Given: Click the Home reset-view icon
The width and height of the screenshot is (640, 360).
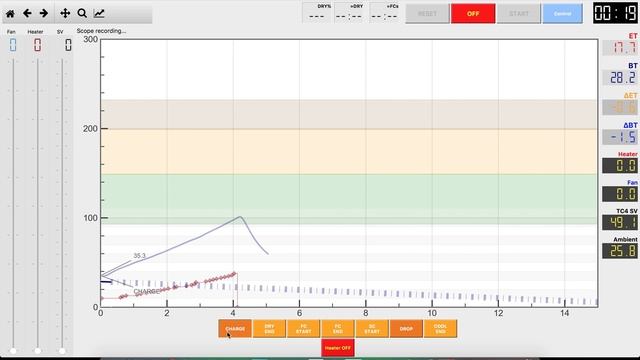Looking at the screenshot, I should click(x=10, y=13).
